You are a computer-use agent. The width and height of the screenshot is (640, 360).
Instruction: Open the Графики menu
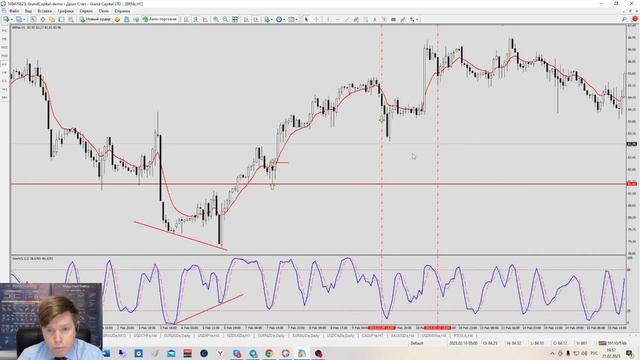(65, 11)
